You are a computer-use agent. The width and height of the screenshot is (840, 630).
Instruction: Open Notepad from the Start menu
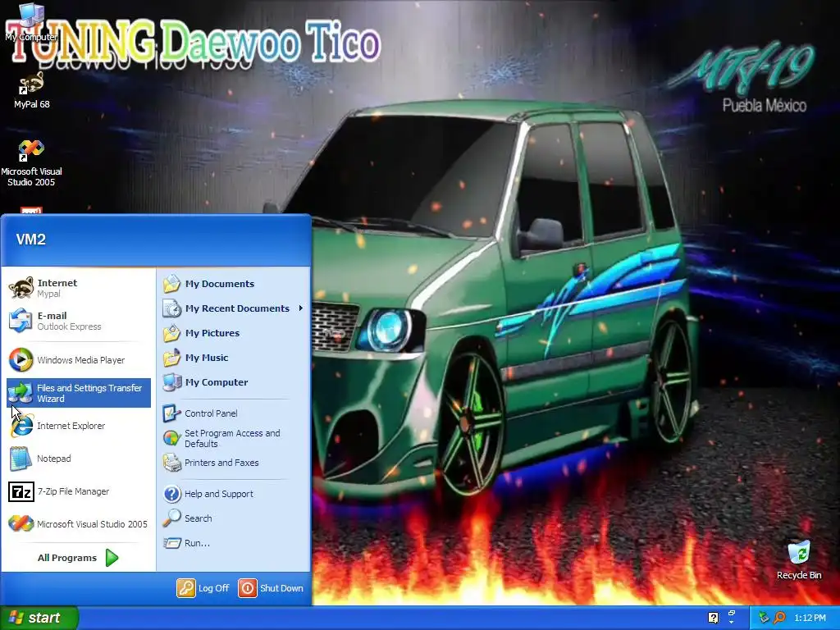coord(79,459)
